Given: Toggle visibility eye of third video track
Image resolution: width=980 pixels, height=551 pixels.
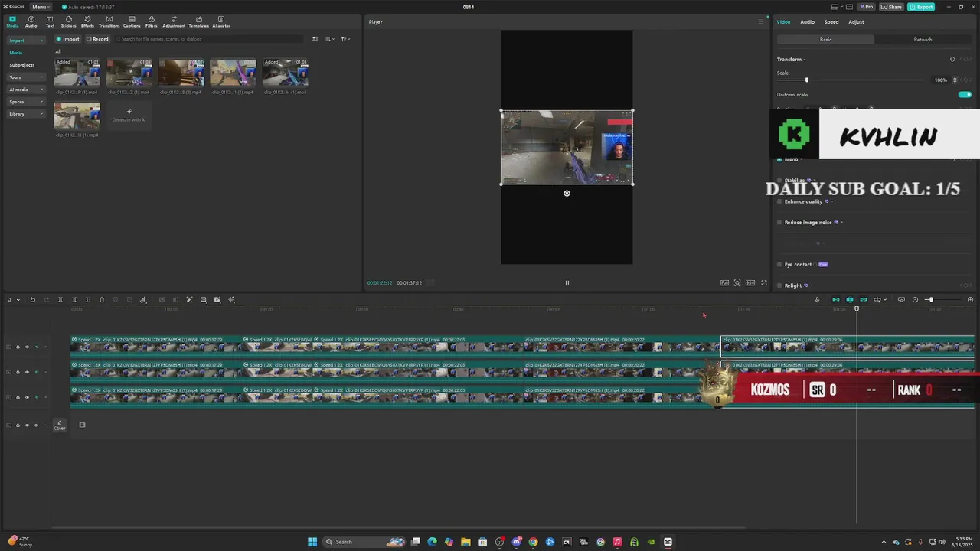Looking at the screenshot, I should (27, 397).
